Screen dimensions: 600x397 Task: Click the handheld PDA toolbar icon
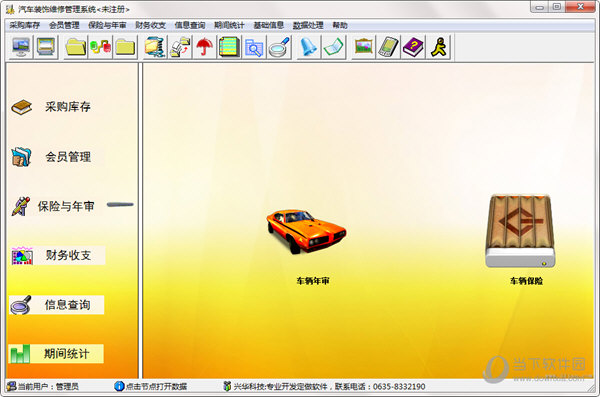click(388, 47)
